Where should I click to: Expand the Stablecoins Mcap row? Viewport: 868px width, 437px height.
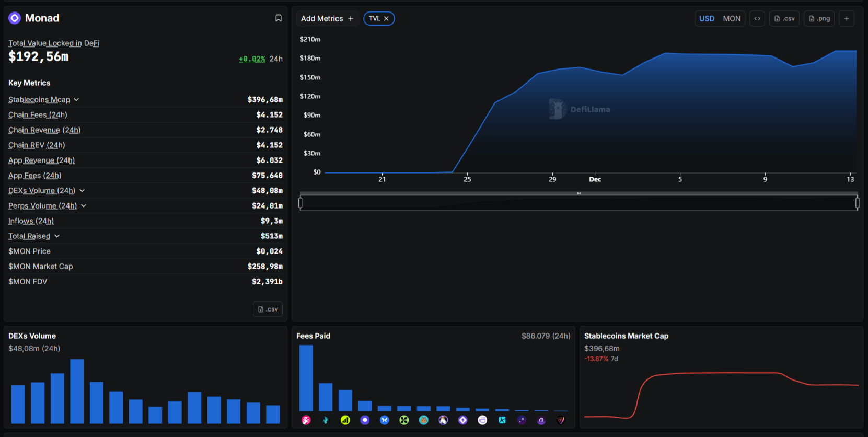click(x=76, y=100)
